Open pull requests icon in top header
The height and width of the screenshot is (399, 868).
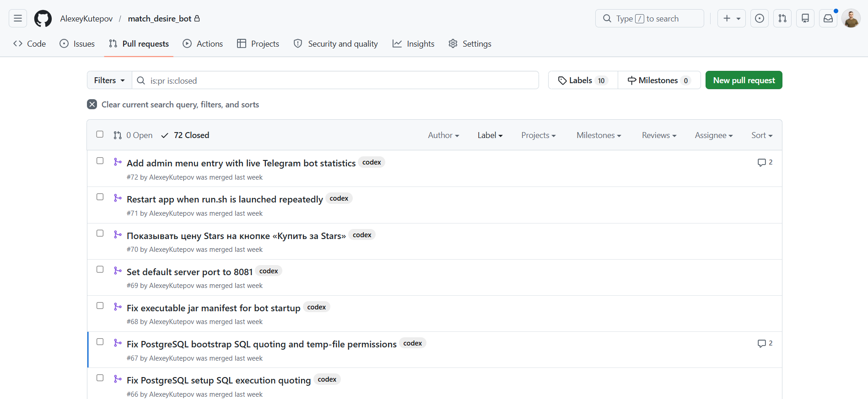coord(782,18)
